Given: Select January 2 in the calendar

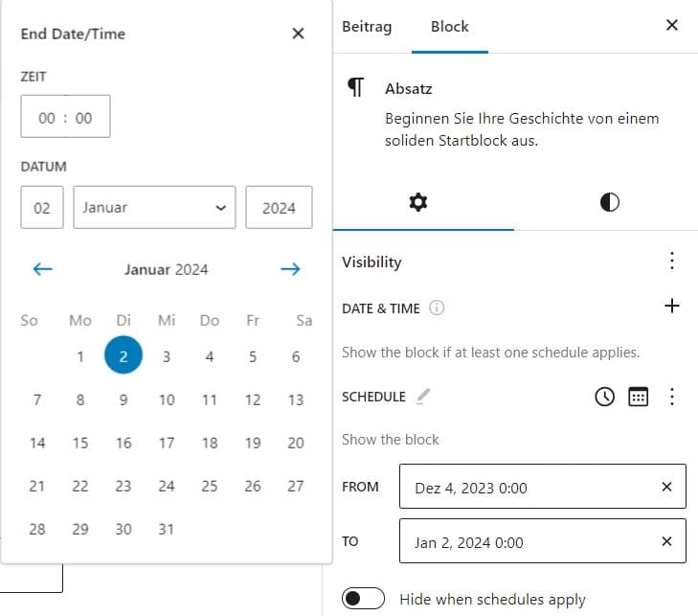Looking at the screenshot, I should click(x=124, y=355).
